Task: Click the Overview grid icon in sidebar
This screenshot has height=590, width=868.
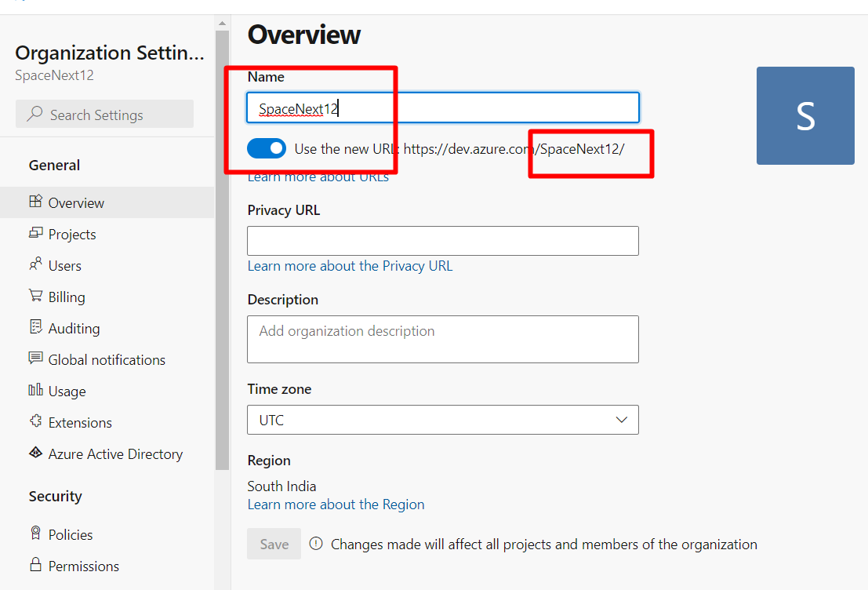Action: [35, 202]
